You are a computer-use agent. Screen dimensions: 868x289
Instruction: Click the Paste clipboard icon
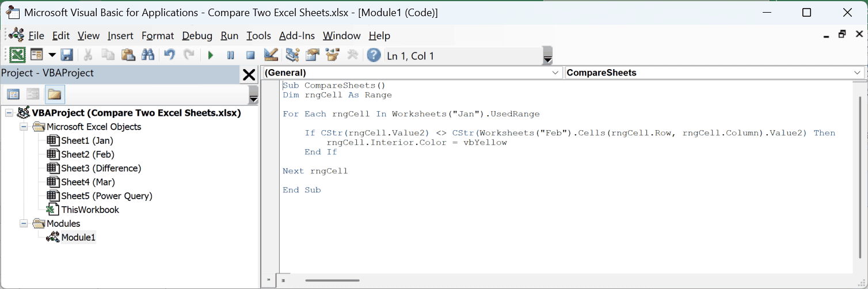[x=128, y=55]
